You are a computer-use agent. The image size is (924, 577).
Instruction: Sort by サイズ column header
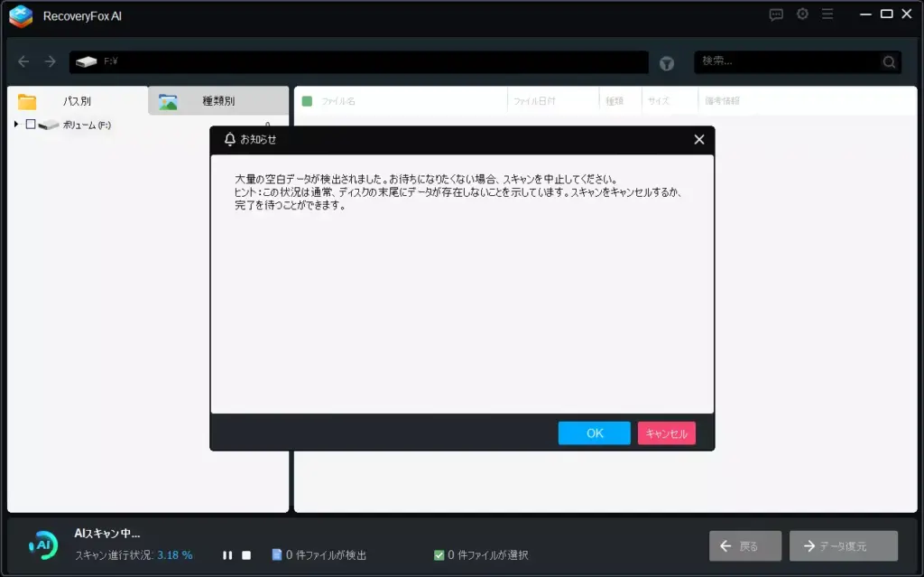[659, 101]
